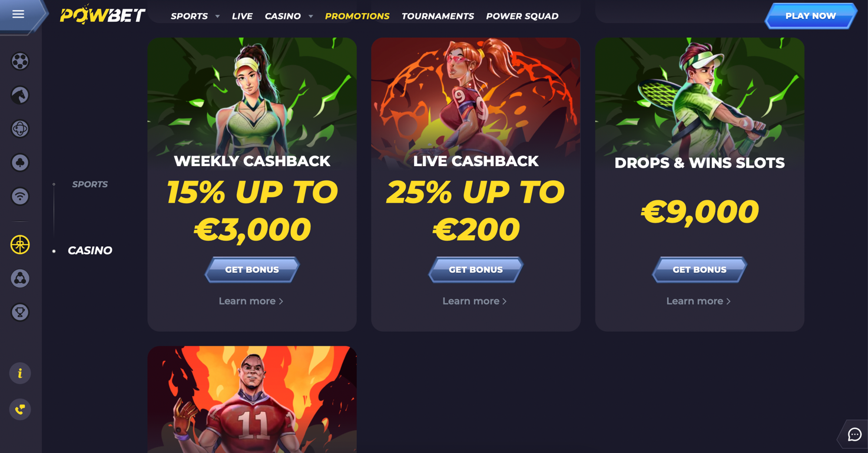The height and width of the screenshot is (453, 868).
Task: Select the club-suit casino icon
Action: click(20, 163)
